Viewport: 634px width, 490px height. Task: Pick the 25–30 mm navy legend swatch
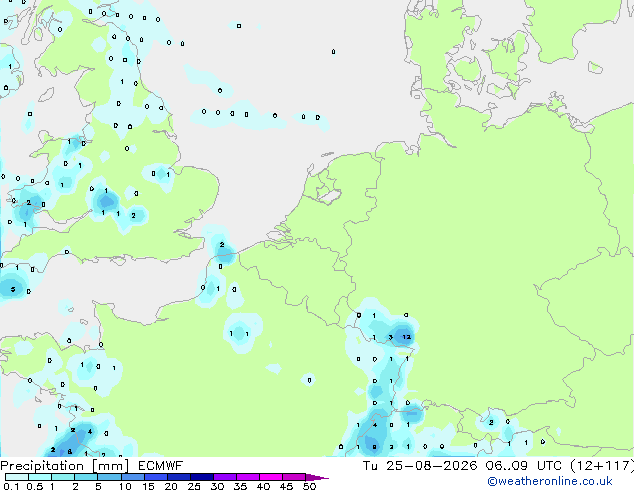coord(201,477)
